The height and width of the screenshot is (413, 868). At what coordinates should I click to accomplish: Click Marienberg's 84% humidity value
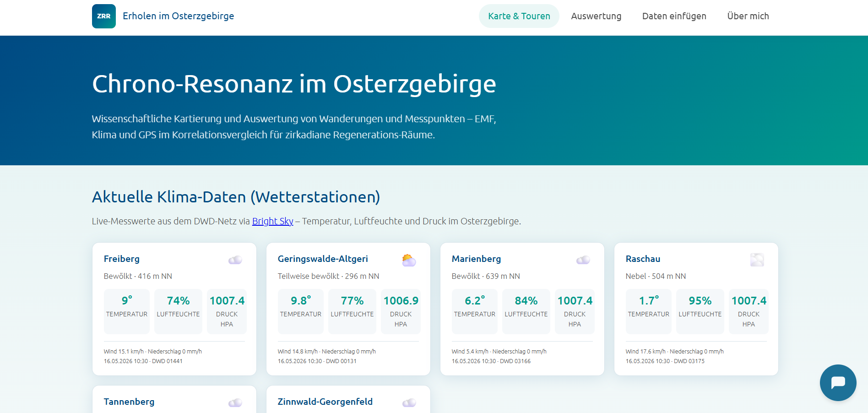[x=526, y=301]
